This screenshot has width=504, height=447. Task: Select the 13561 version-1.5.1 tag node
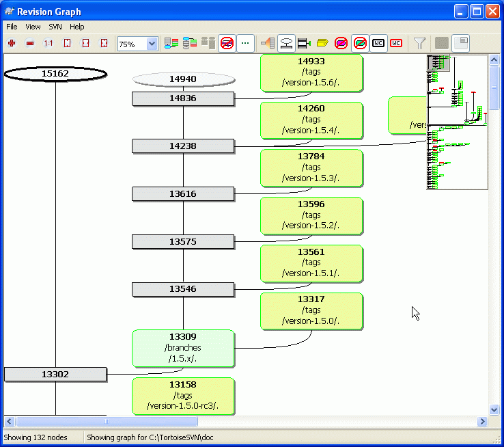coord(311,263)
